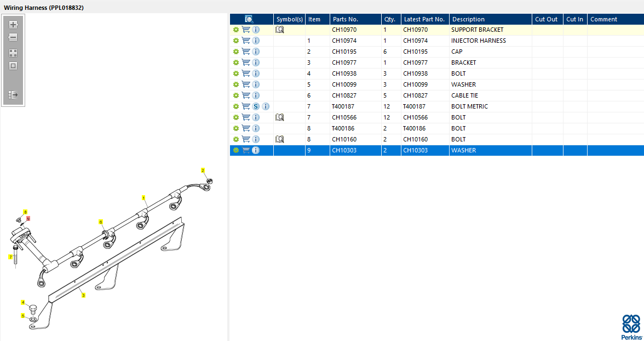Click green gear icon in CH10195 row
Viewport: 644px width, 341px height.
click(235, 52)
